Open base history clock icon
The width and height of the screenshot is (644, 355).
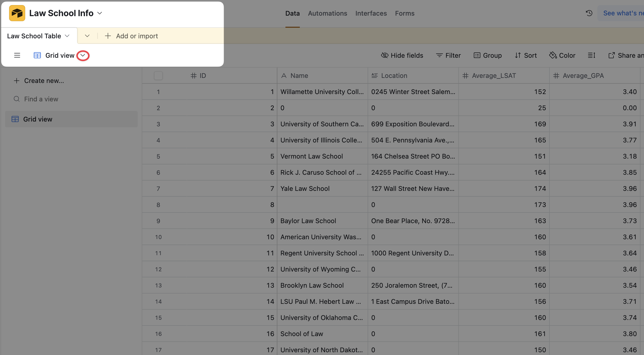pos(589,13)
